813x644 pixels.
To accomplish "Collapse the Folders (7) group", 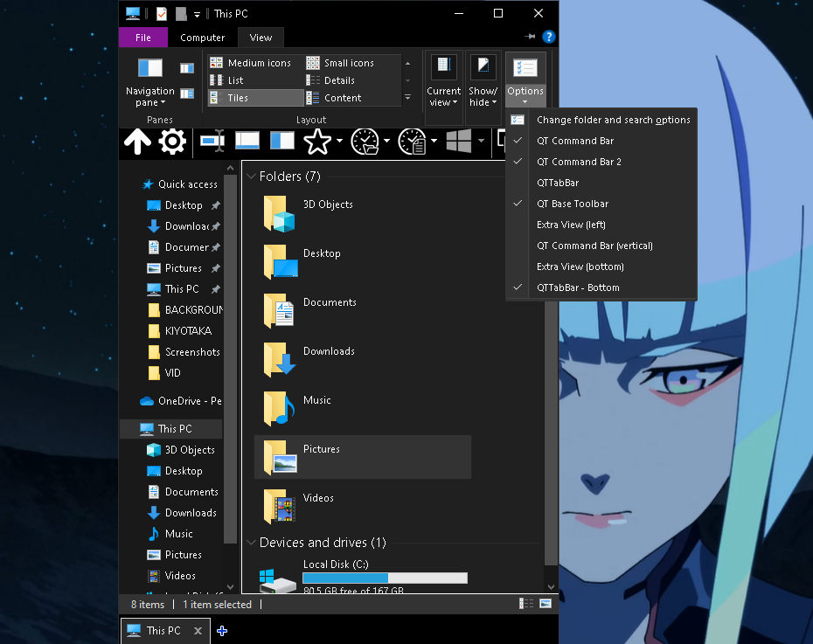I will tap(251, 177).
